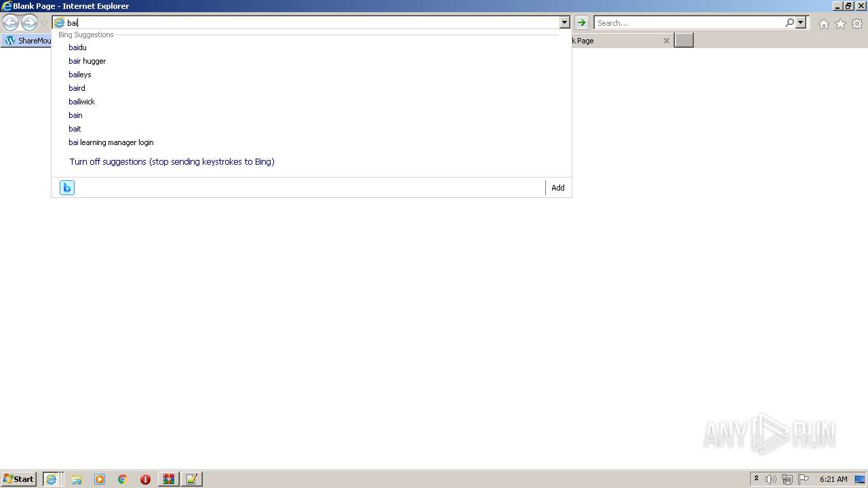Click the magnifier search icon
This screenshot has height=488, width=868.
[789, 23]
